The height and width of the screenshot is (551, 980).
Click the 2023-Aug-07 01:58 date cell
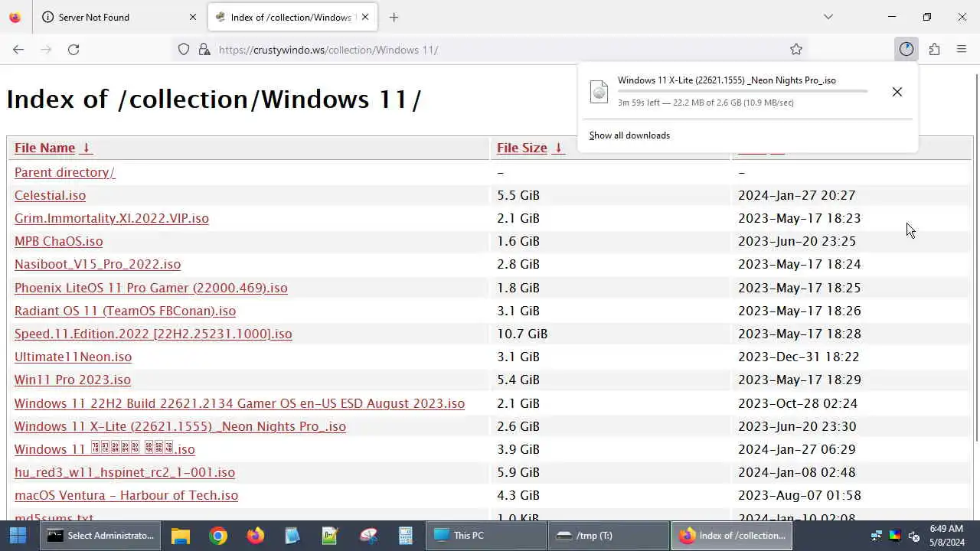pos(799,495)
